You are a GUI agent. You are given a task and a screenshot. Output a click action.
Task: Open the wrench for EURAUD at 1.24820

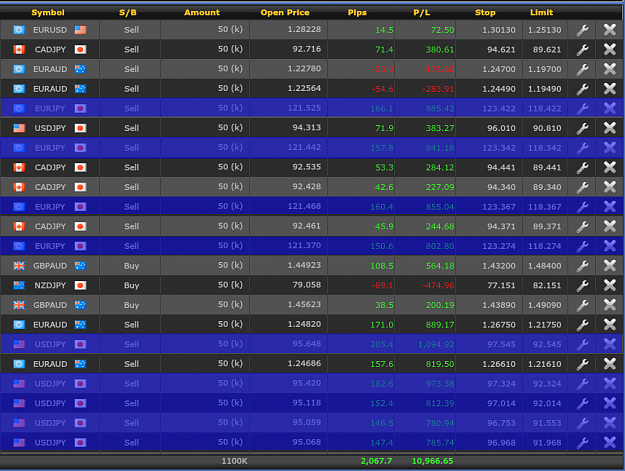pos(582,325)
